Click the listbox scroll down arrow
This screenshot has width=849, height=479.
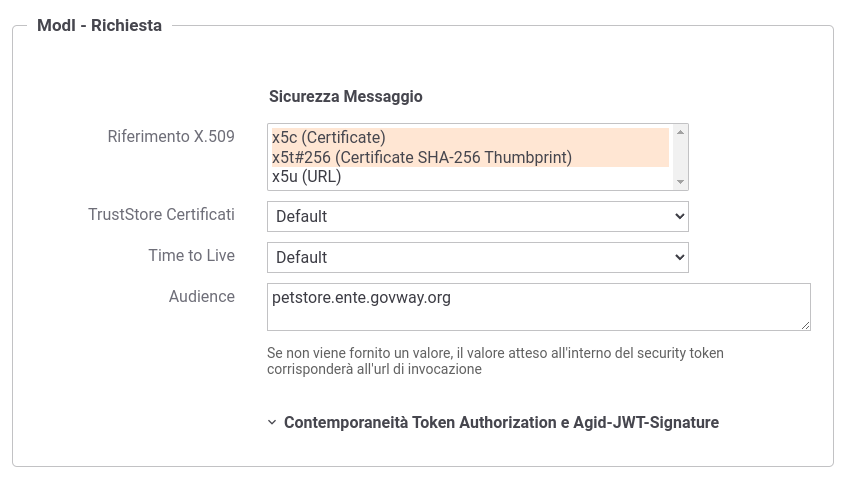click(680, 182)
